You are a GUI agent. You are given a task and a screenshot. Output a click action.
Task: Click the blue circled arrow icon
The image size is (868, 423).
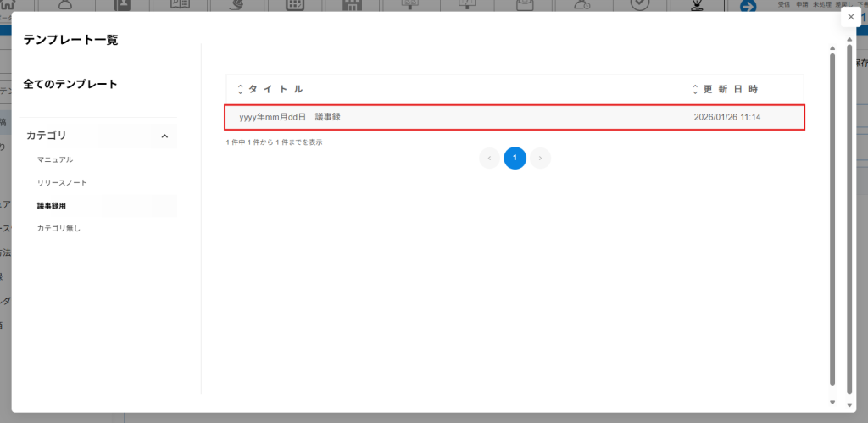[748, 6]
